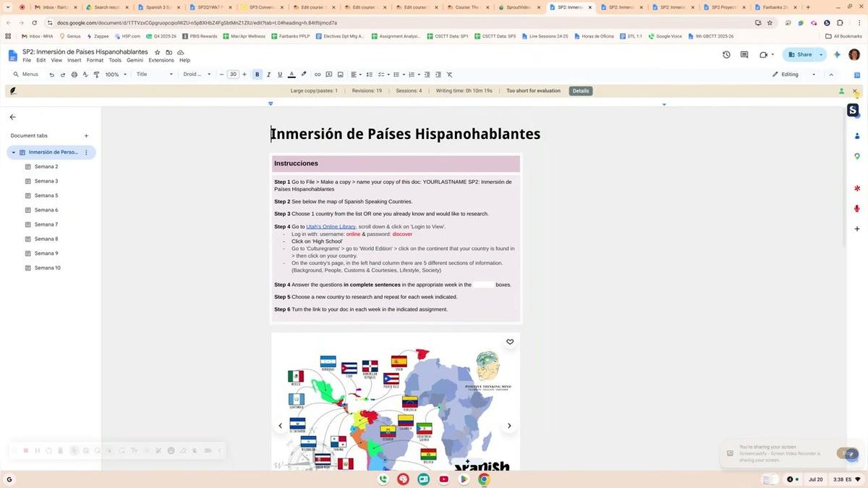The width and height of the screenshot is (868, 488).
Task: Open version history clock icon
Action: (x=727, y=55)
